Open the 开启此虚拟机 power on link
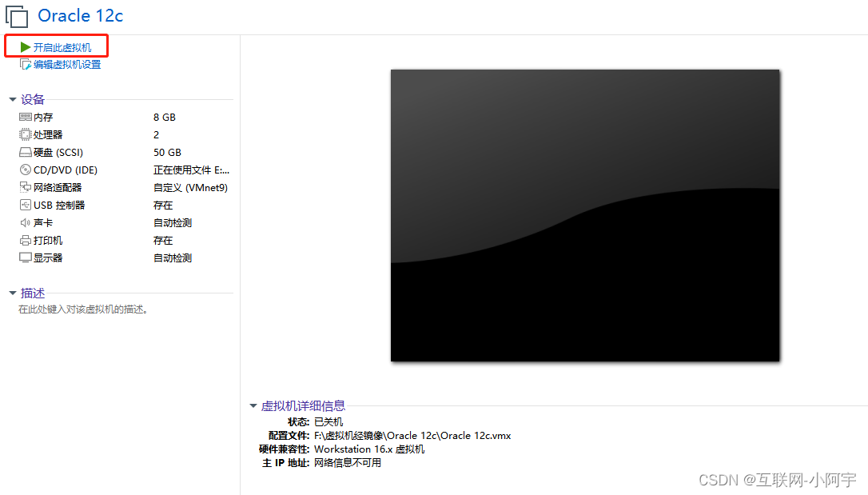This screenshot has width=868, height=495. [x=62, y=48]
